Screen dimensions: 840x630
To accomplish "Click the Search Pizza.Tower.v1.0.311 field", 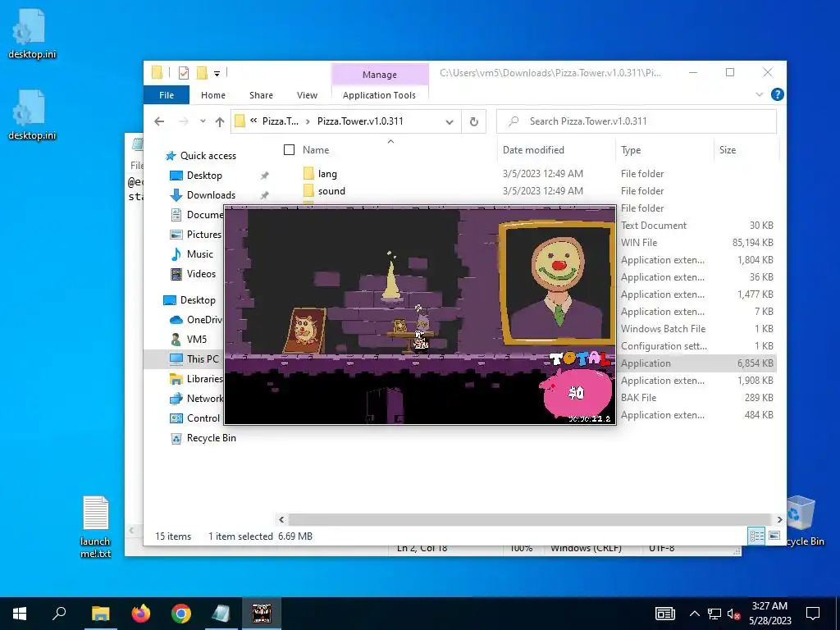I will [637, 121].
